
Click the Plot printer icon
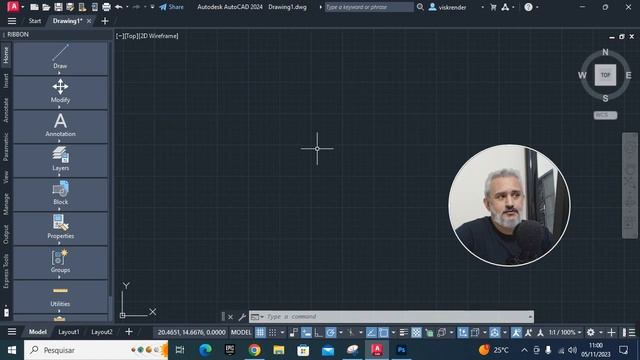click(x=106, y=7)
